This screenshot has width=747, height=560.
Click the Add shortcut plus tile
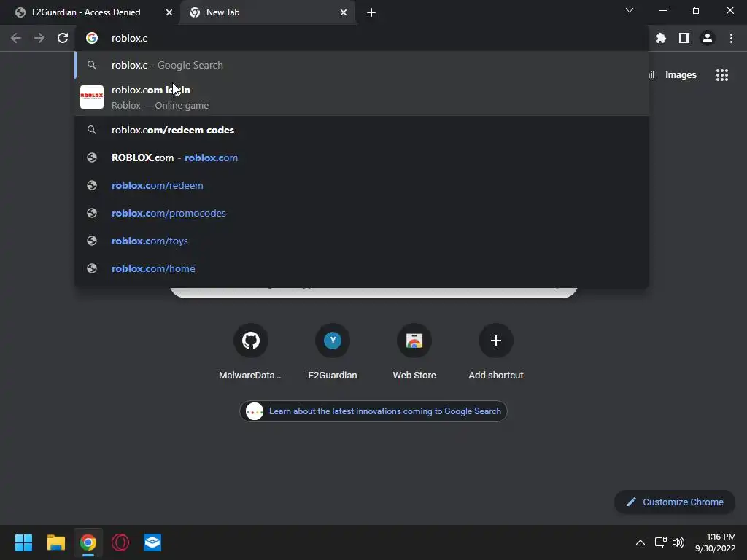pos(496,352)
